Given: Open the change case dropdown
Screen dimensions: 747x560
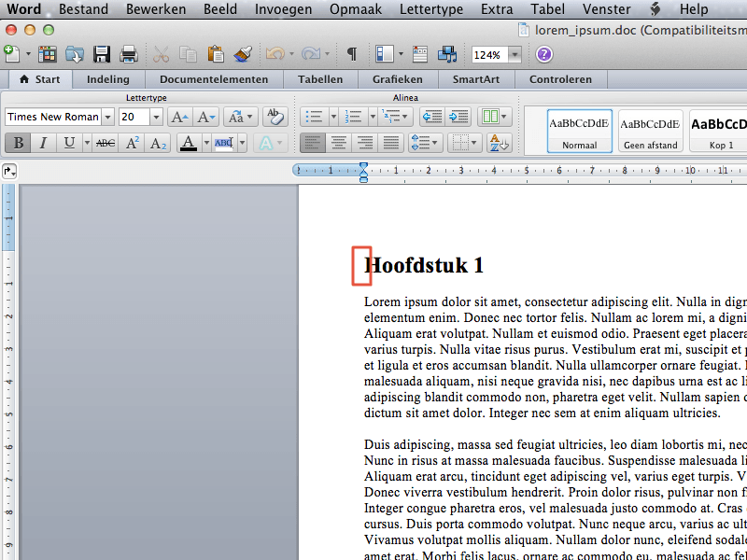Looking at the screenshot, I should (241, 117).
